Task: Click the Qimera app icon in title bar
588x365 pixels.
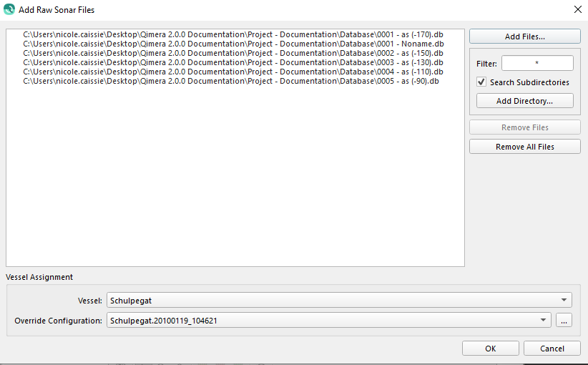Action: tap(9, 9)
